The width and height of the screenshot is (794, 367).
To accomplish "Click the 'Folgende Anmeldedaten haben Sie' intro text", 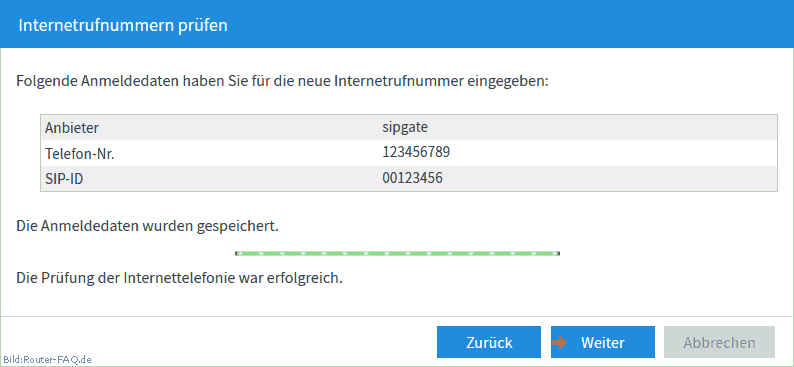I will pyautogui.click(x=283, y=81).
